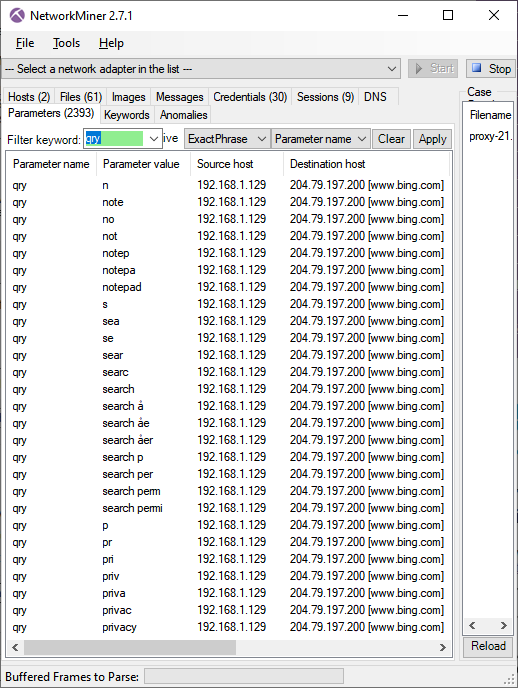Screen dimensions: 518x688
Task: Select the row with value search permi
Action: point(229,508)
